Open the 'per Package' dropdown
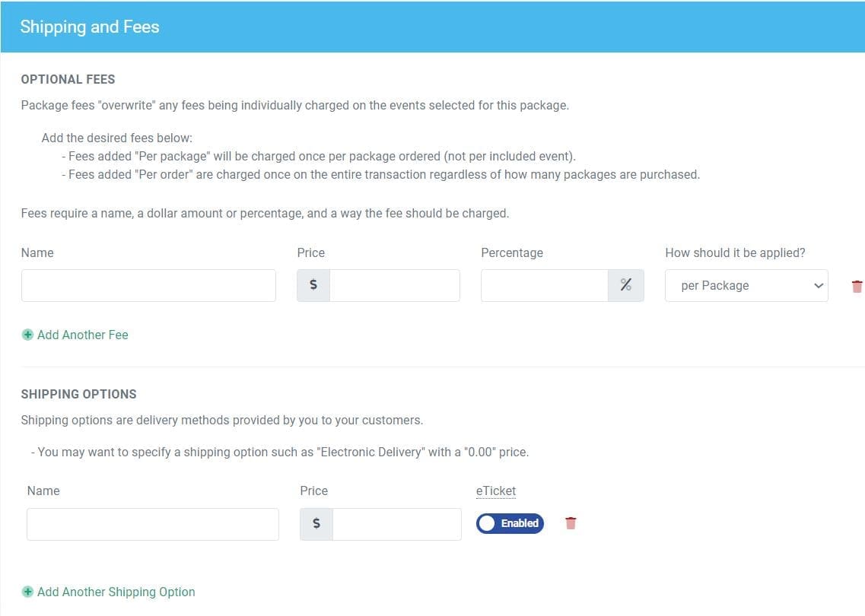The height and width of the screenshot is (616, 865). pos(746,285)
